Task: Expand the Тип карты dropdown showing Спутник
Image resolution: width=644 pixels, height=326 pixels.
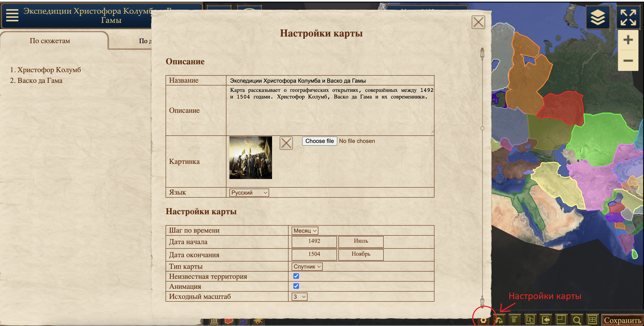Action: click(307, 266)
